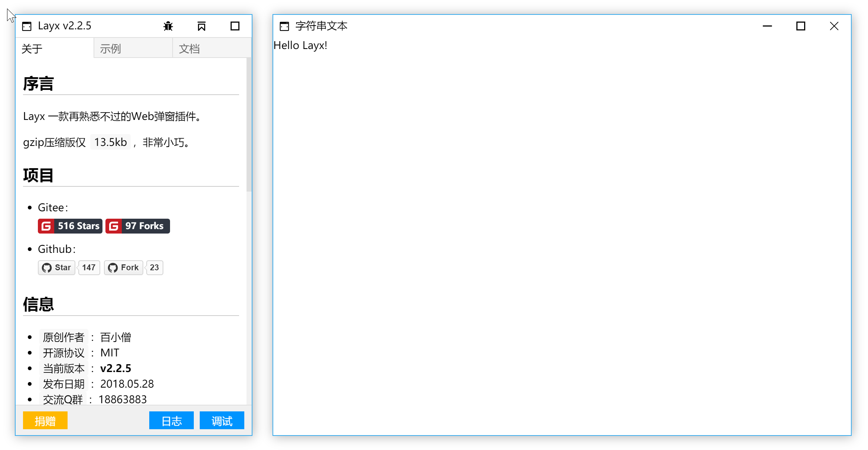Click the Layx window title icon
Viewport: 868px width, 450px height.
tap(27, 26)
